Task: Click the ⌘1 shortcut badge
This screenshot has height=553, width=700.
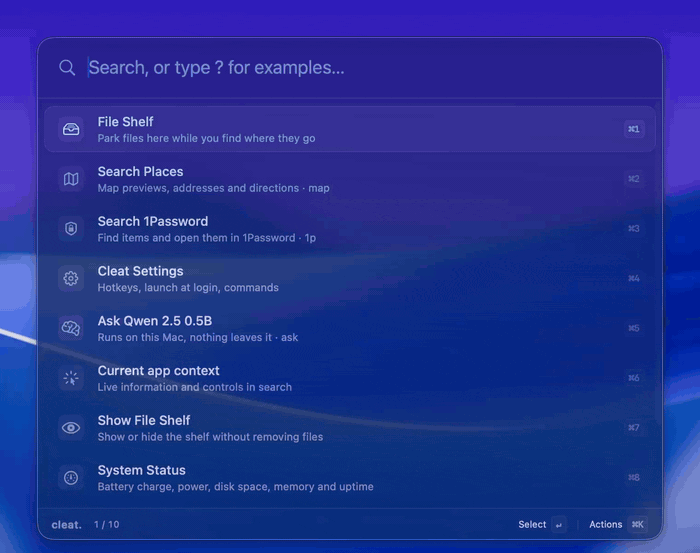Action: [x=634, y=129]
